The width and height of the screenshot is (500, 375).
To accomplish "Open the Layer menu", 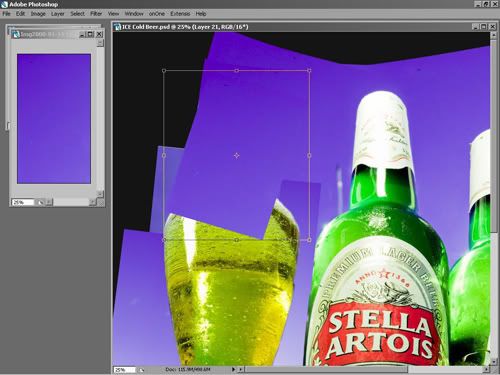I will click(x=58, y=14).
